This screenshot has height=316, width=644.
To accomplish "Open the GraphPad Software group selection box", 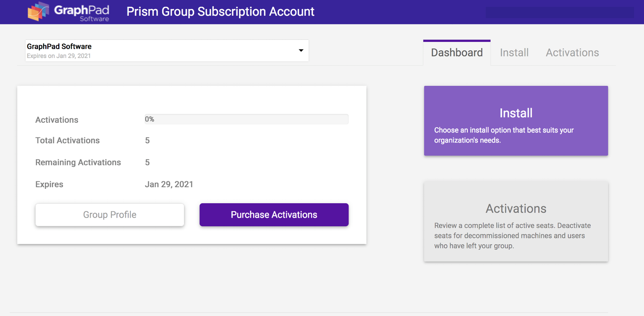I will [161, 51].
